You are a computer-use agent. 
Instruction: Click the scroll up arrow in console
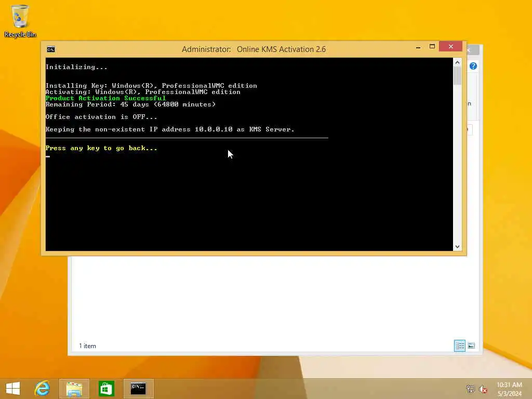457,62
